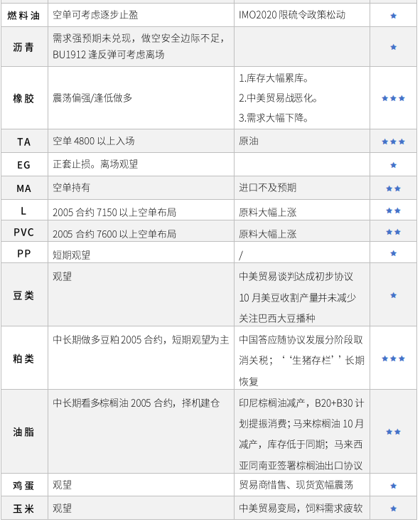Select the PP product name cell
Screen dimensions: 420x522
(24, 253)
